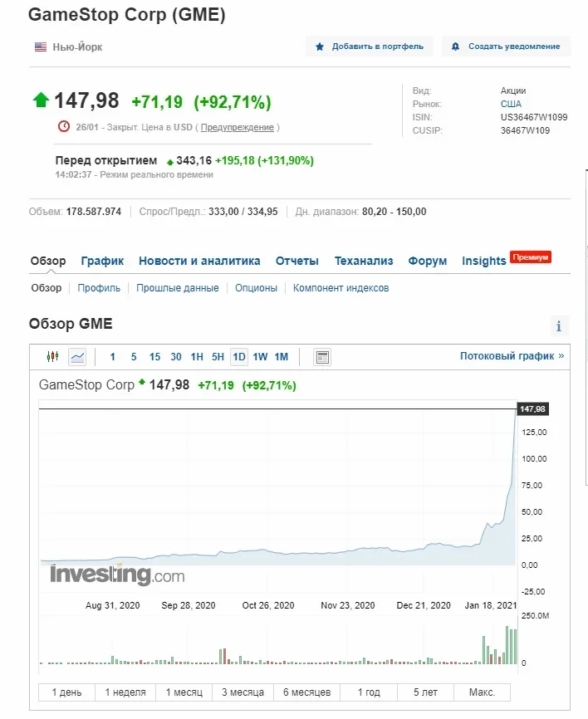Select candlestick chart type icon
The height and width of the screenshot is (719, 588).
click(53, 356)
